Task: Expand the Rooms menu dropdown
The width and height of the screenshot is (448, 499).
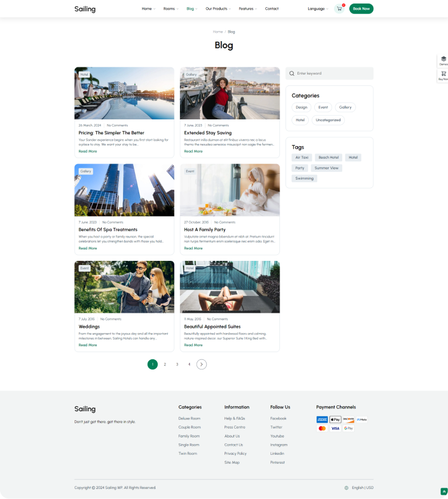Action: [171, 8]
